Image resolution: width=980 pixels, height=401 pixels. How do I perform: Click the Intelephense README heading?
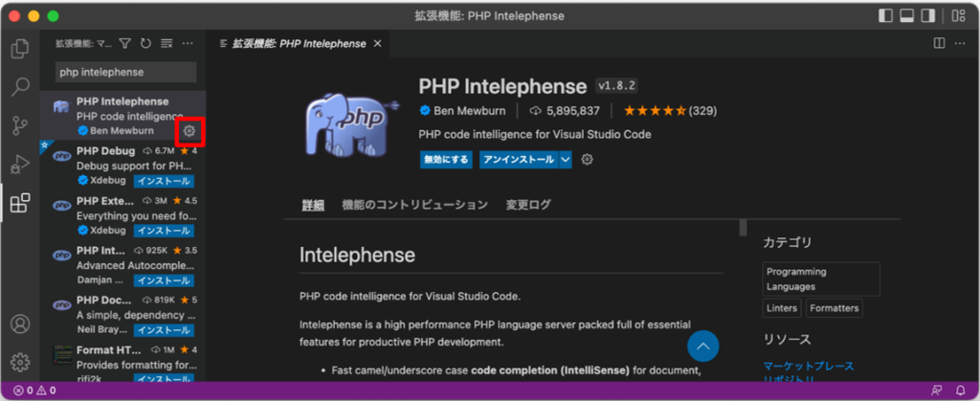click(357, 255)
